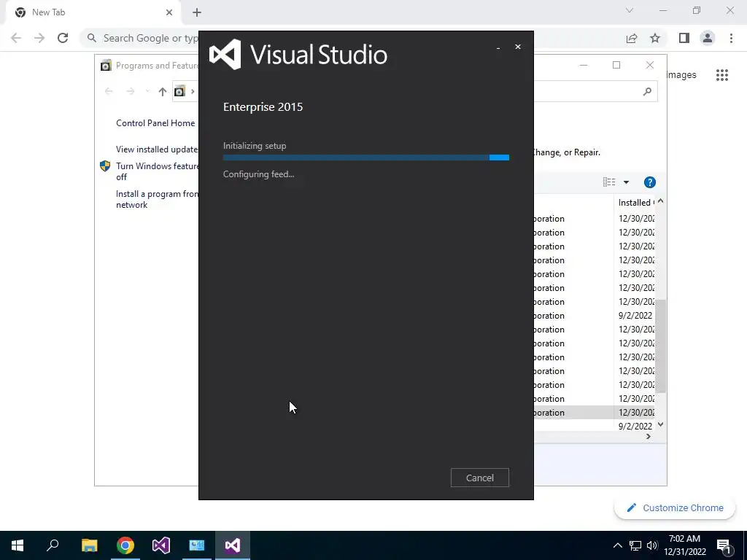Go up one level in Programs and Features
Screen dimensions: 747x560
[x=163, y=91]
